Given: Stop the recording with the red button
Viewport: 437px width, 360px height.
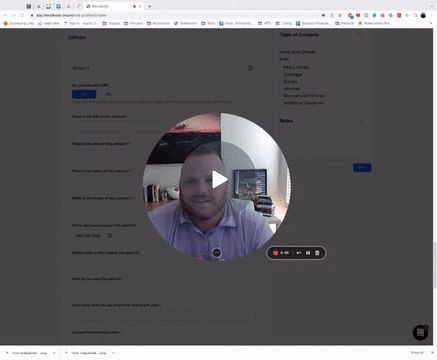Looking at the screenshot, I should point(275,253).
